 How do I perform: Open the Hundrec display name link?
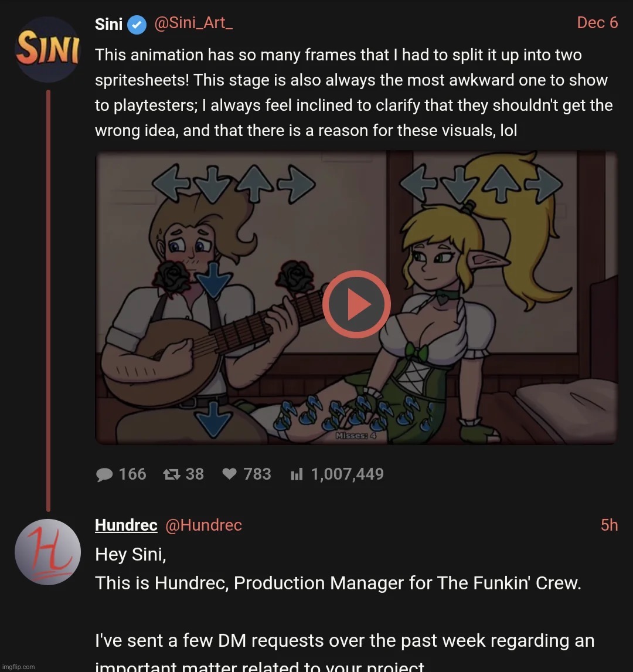[x=126, y=525]
